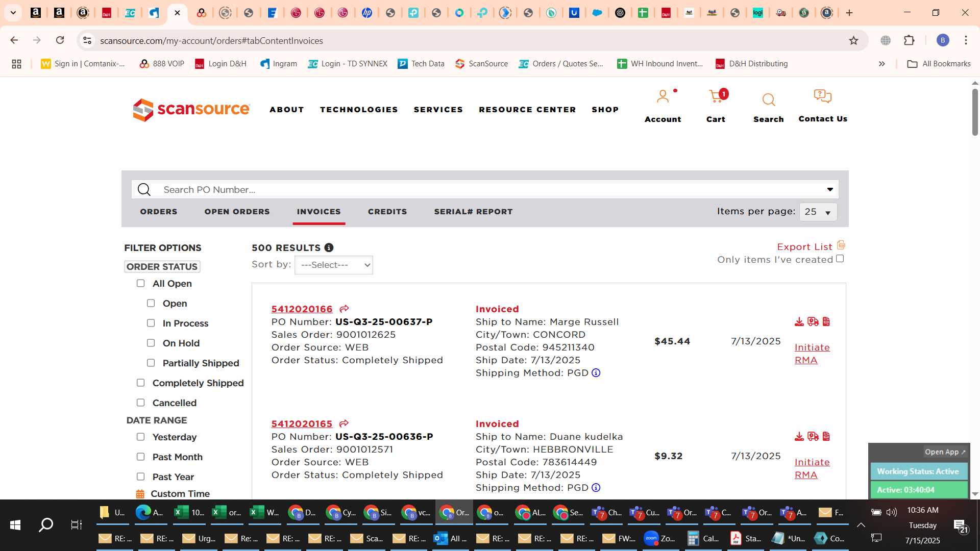
Task: Switch to the Serial# Report tab
Action: pos(473,212)
